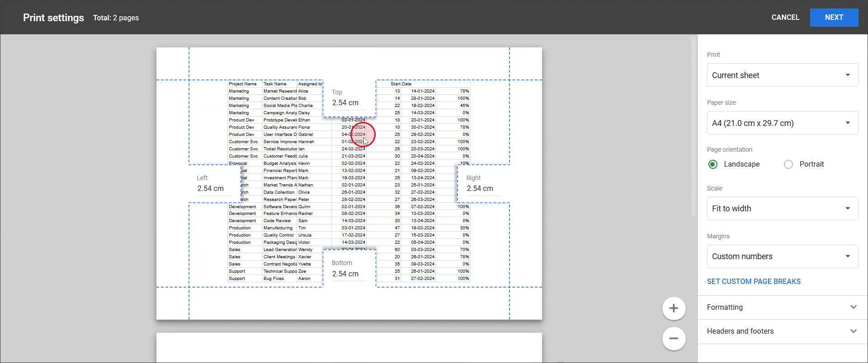
Task: Open SET CUSTOM PAGE BREAKS link
Action: [x=754, y=281]
